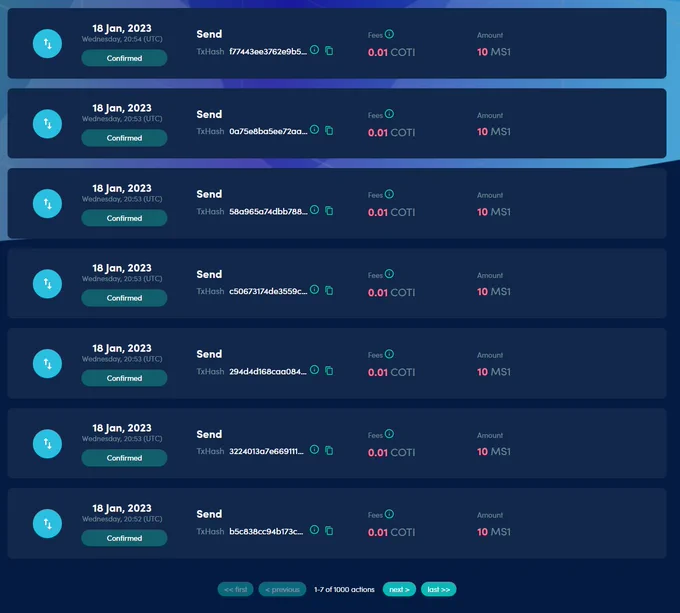Select hash text f77443ee3762e9b5...
Image resolution: width=680 pixels, height=613 pixels.
pyautogui.click(x=268, y=52)
